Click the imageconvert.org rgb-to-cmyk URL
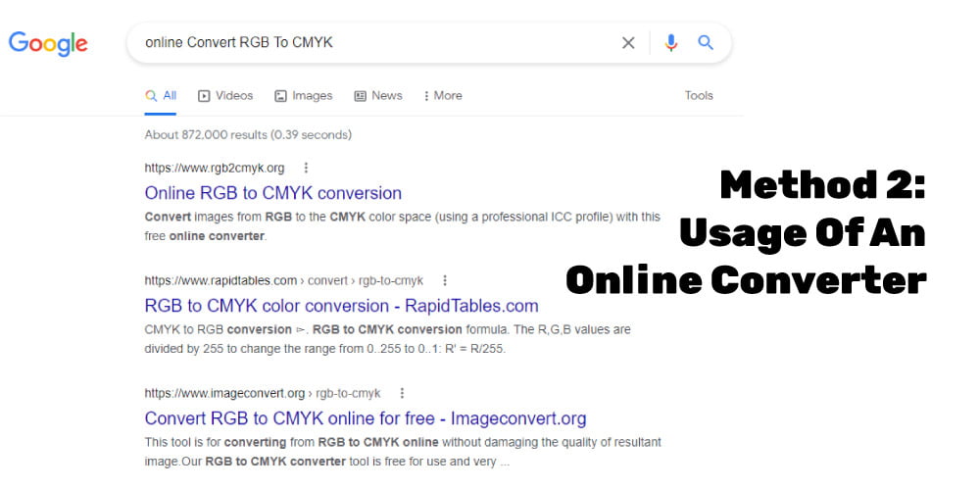980x490 pixels. click(263, 393)
